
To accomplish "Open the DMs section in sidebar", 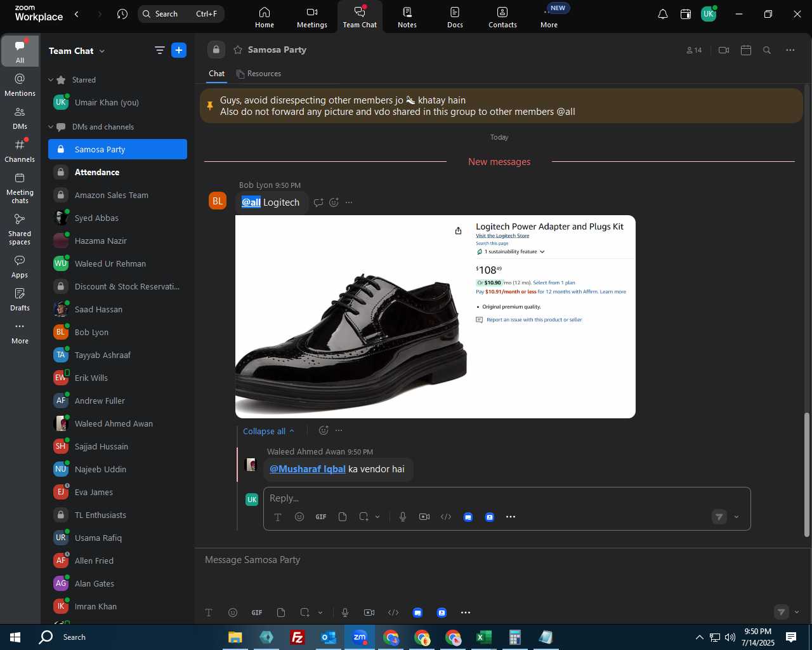I will (20, 118).
